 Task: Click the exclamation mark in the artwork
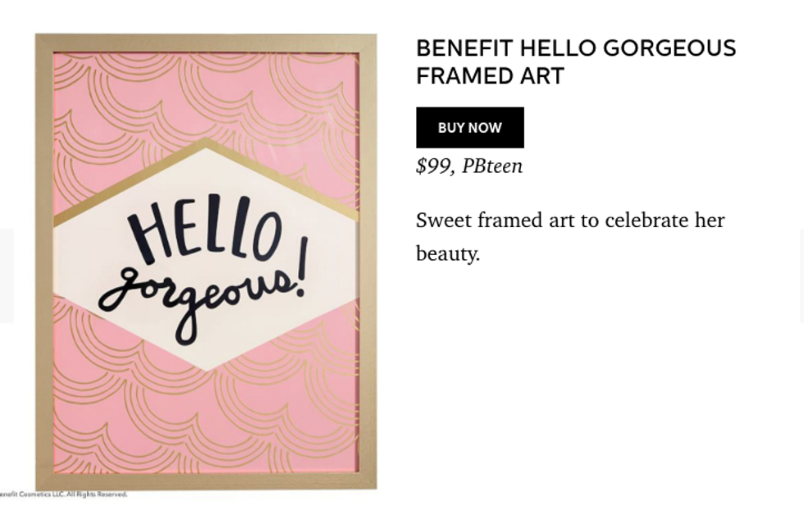tap(301, 266)
